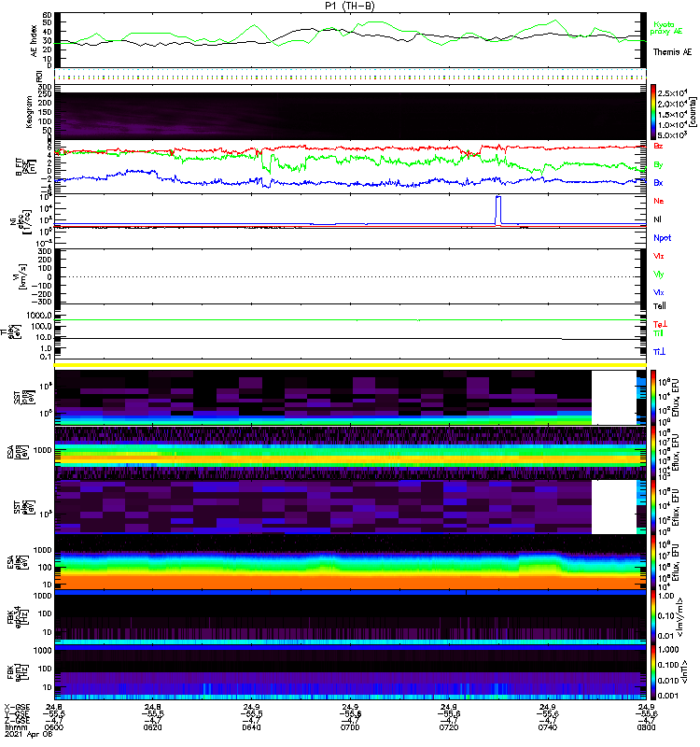Click the [counts] colorbar unit label
700x747 pixels.
pyautogui.click(x=693, y=112)
